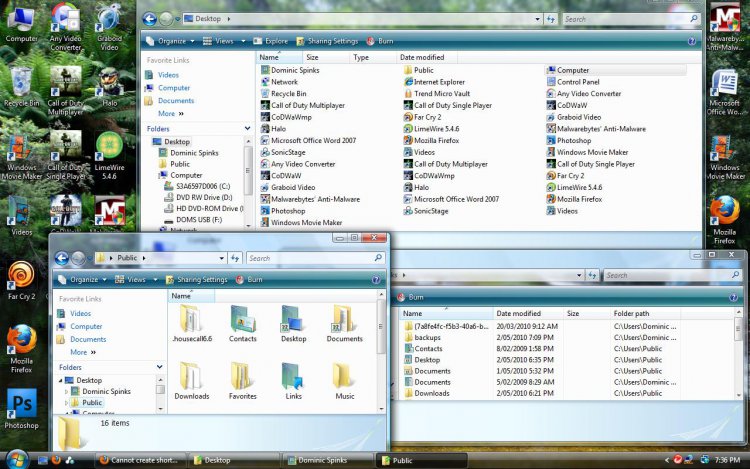Click Burn in Public window toolbar
This screenshot has width=750, height=469.
coord(249,280)
